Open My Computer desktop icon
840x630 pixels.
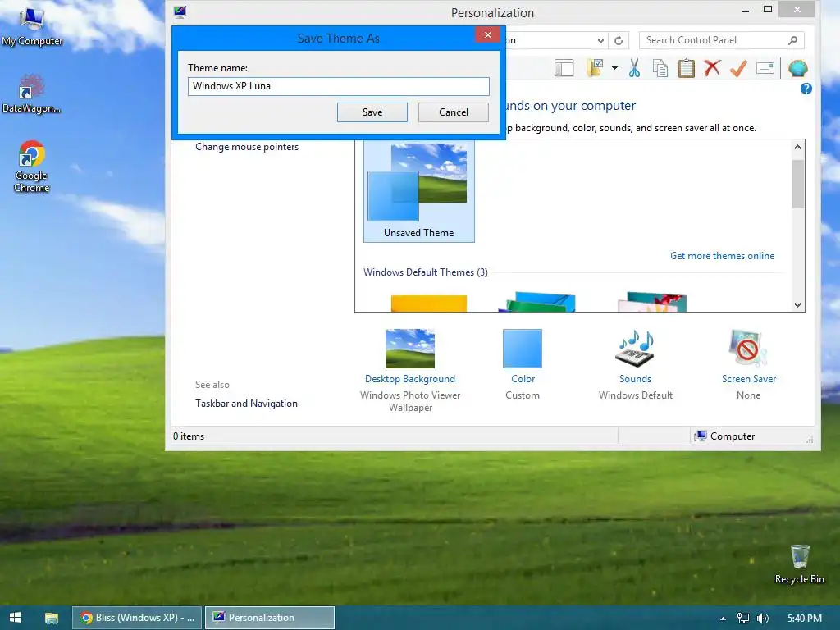coord(32,27)
